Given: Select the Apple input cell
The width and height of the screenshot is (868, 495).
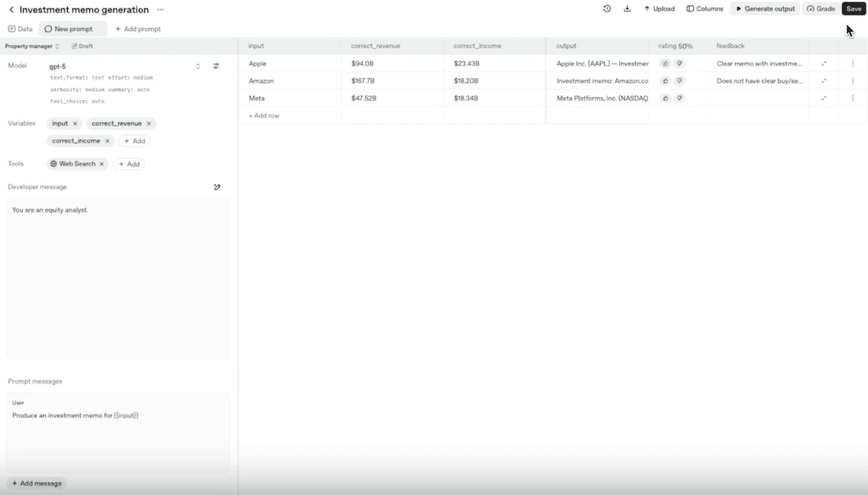Looking at the screenshot, I should tap(290, 64).
